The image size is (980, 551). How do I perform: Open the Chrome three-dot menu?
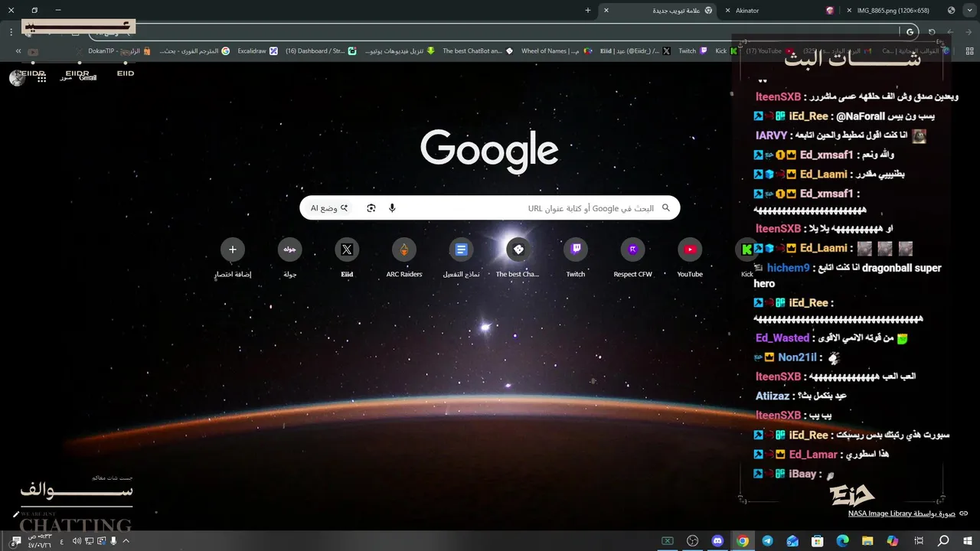pos(11,32)
